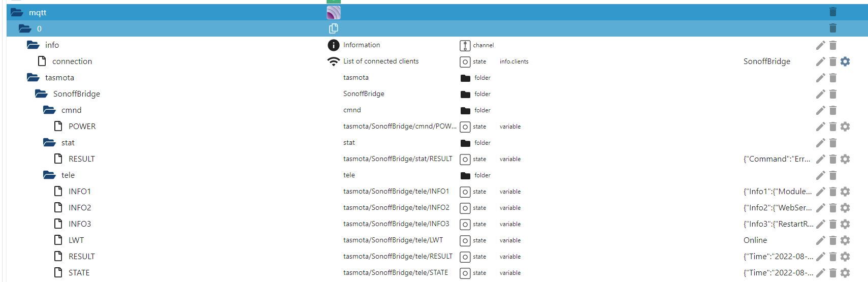Collapse the tasmota folder
The height and width of the screenshot is (282, 868).
[x=33, y=77]
